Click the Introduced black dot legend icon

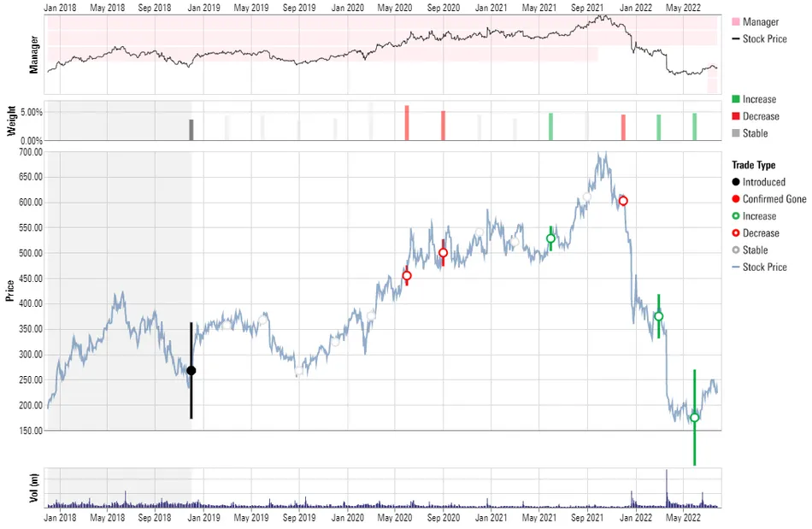pos(736,182)
